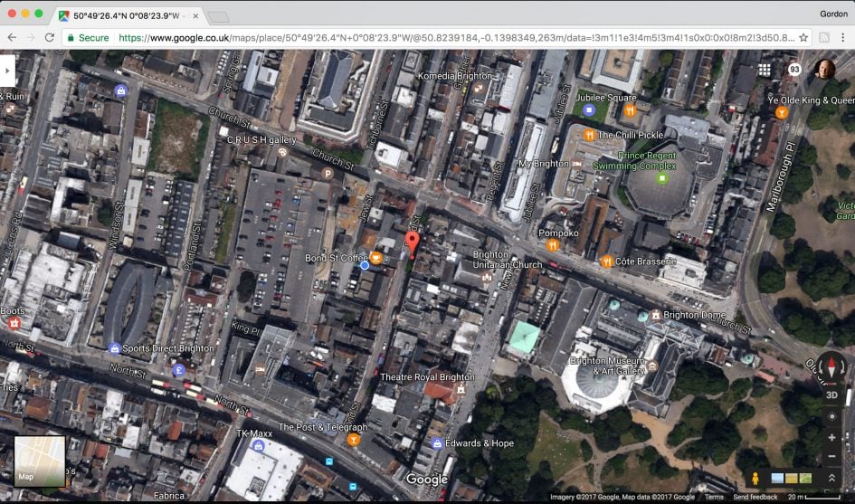Open the Terms link
Image resolution: width=855 pixels, height=504 pixels.
click(x=714, y=497)
